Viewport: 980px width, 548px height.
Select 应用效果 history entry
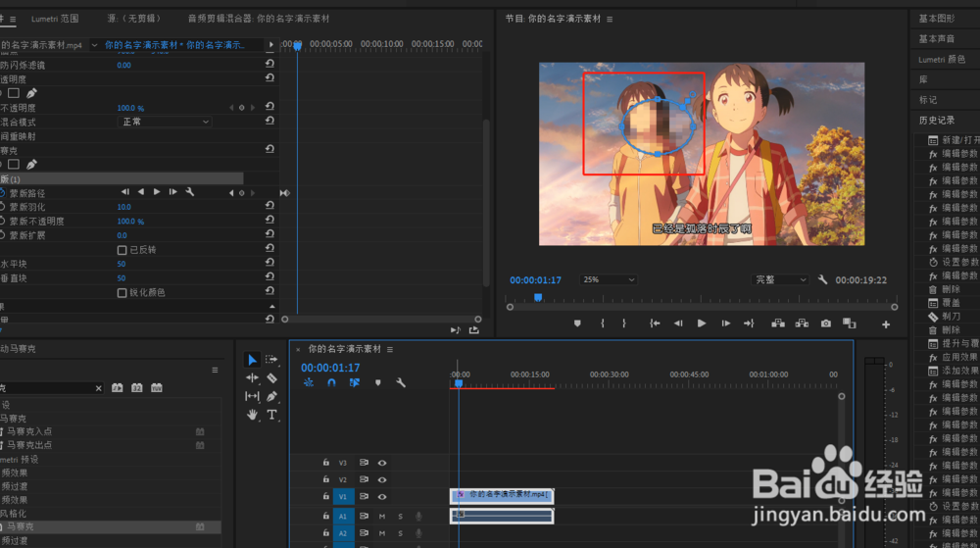pyautogui.click(x=959, y=358)
